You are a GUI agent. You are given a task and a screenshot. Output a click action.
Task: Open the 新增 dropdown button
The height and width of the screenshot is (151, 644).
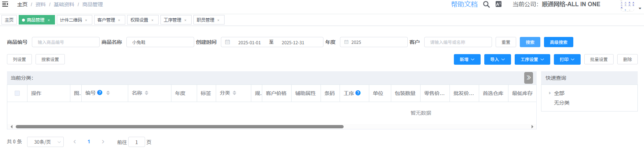pos(467,60)
